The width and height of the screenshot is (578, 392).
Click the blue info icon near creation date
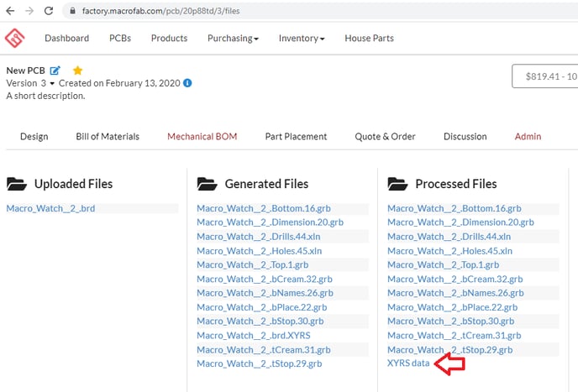point(187,83)
